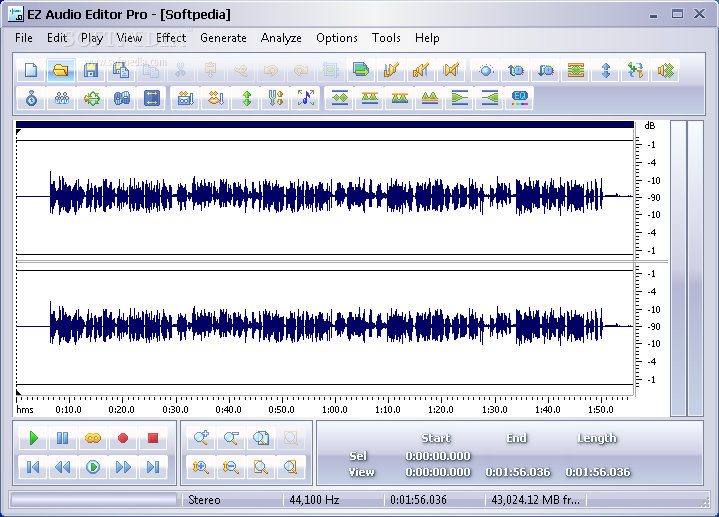This screenshot has height=517, width=719.
Task: Click the clock with down arrow tempo icon
Action: point(546,70)
